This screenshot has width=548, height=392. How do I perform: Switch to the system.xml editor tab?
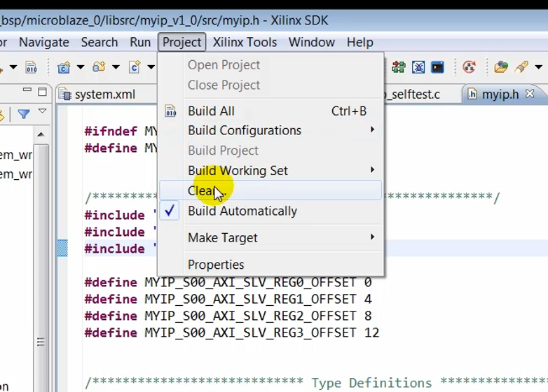[x=104, y=94]
